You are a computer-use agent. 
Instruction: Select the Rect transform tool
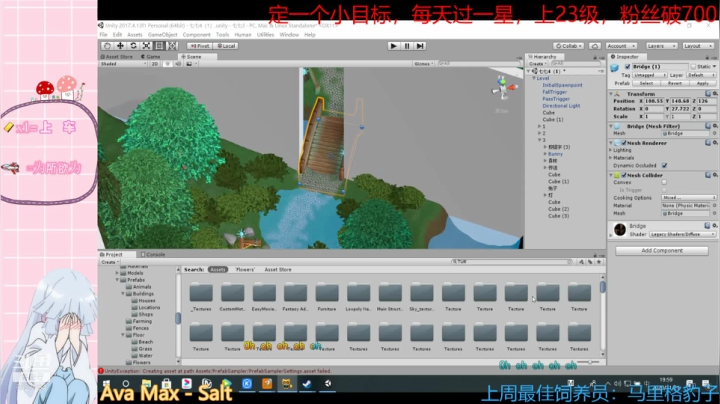[159, 46]
